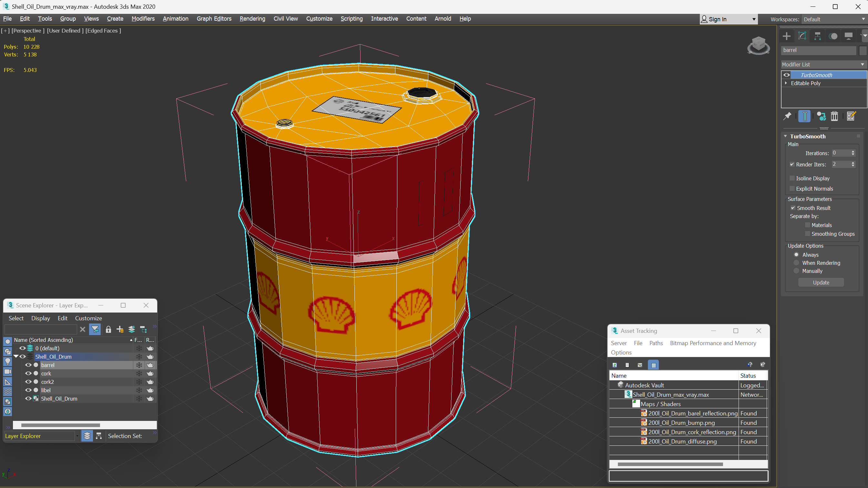
Task: Select the When Rendering update option
Action: (796, 263)
